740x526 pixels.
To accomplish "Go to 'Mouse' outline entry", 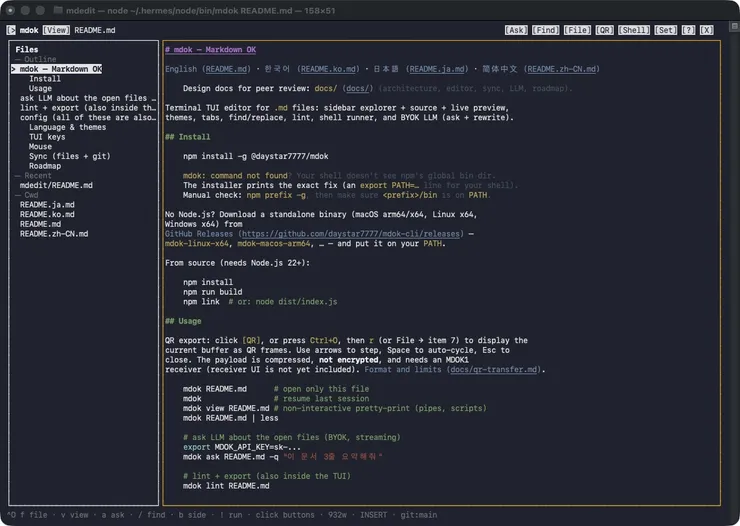I will pyautogui.click(x=40, y=147).
